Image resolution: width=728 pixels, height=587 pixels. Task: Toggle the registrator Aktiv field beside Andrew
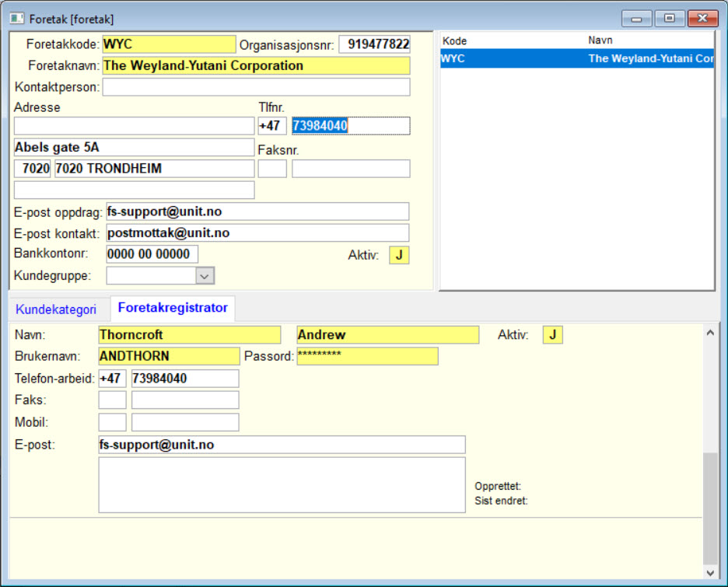click(552, 335)
